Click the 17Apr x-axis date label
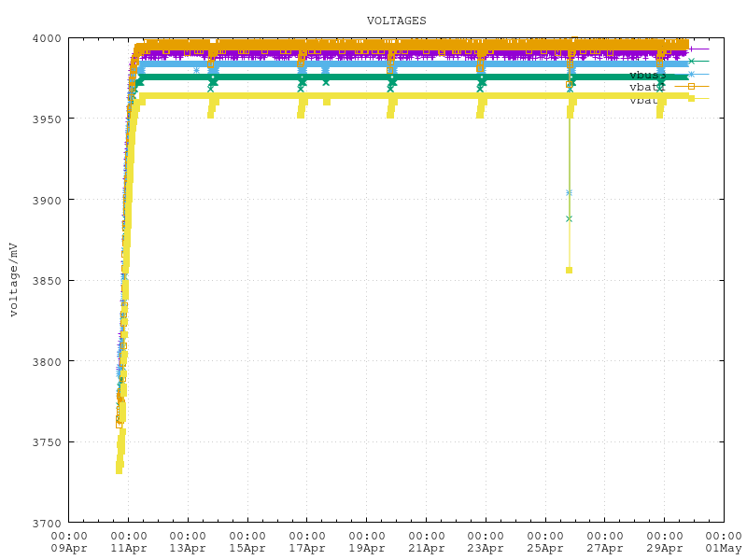This screenshot has width=747, height=560. click(x=306, y=549)
